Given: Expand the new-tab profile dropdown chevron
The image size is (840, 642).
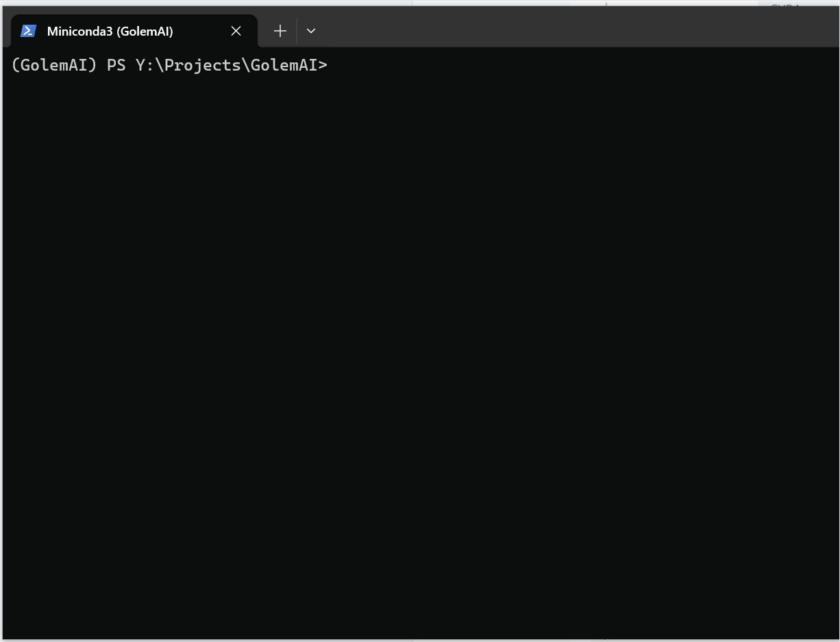Looking at the screenshot, I should pyautogui.click(x=311, y=31).
